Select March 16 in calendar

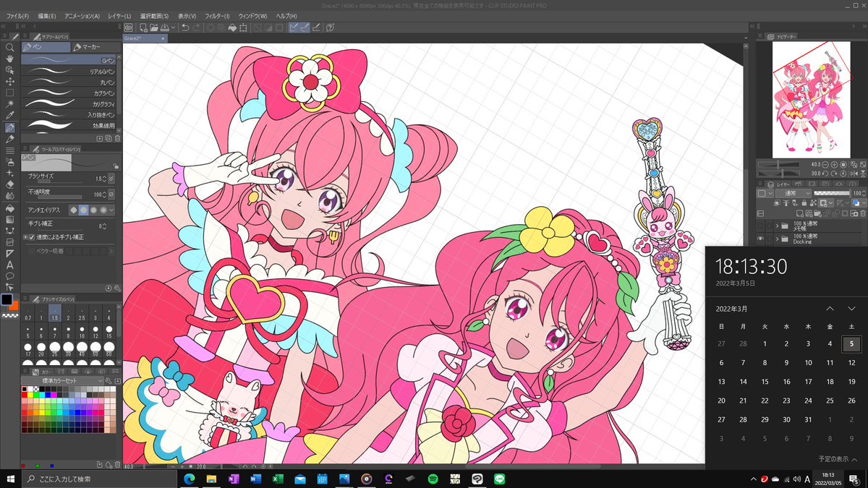point(786,382)
